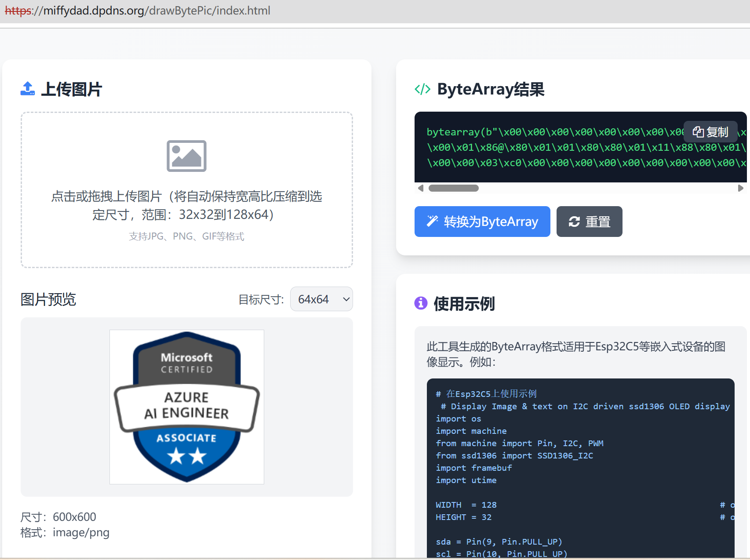
Task: Click the 'import framebuf' line in example code
Action: click(x=473, y=468)
